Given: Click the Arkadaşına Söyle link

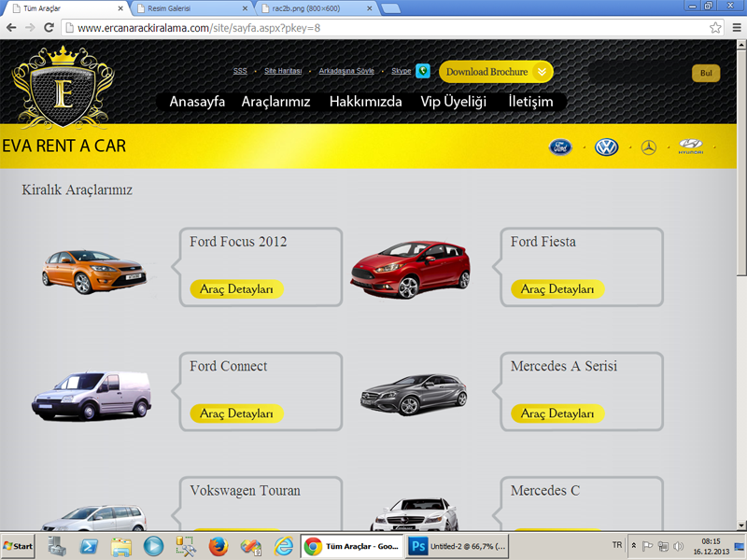Looking at the screenshot, I should (346, 71).
